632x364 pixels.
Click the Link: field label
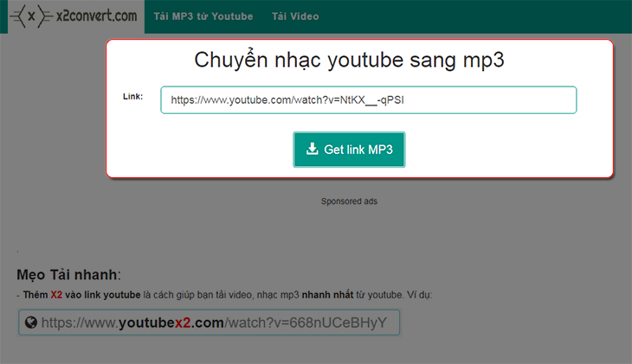(133, 97)
